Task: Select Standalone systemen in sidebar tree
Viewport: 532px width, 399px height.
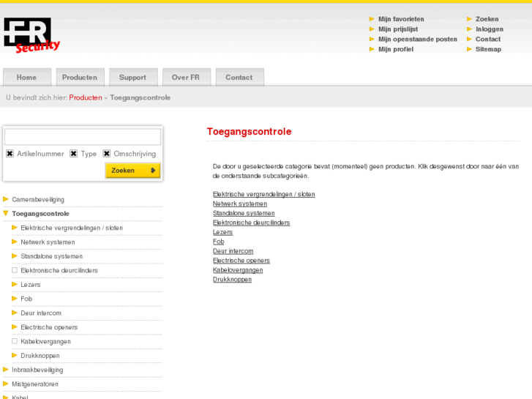Action: (x=51, y=256)
